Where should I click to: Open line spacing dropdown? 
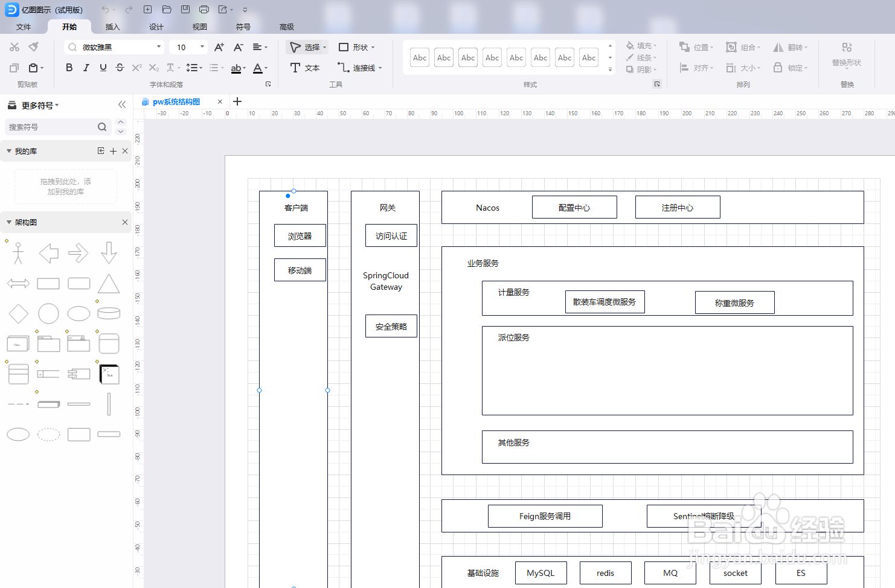[x=194, y=68]
